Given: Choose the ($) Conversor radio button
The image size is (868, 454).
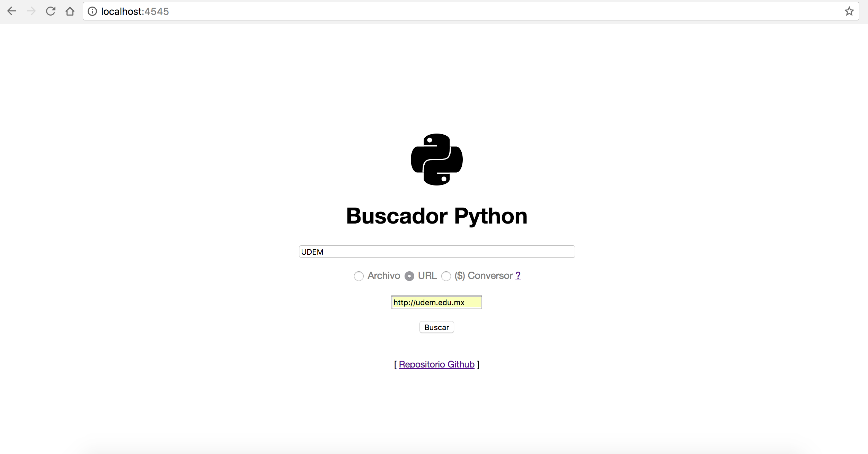Looking at the screenshot, I should click(446, 276).
